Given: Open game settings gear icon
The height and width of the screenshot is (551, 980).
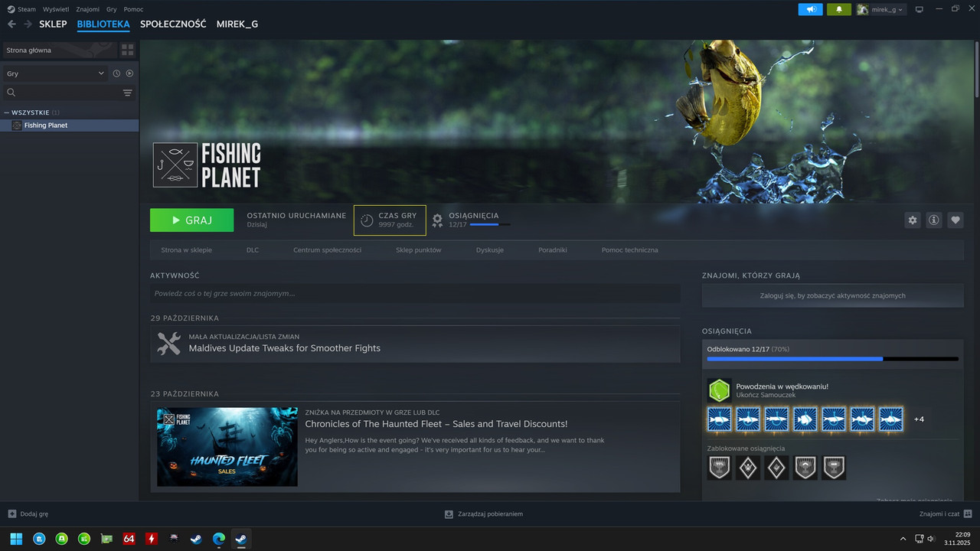Looking at the screenshot, I should (913, 220).
